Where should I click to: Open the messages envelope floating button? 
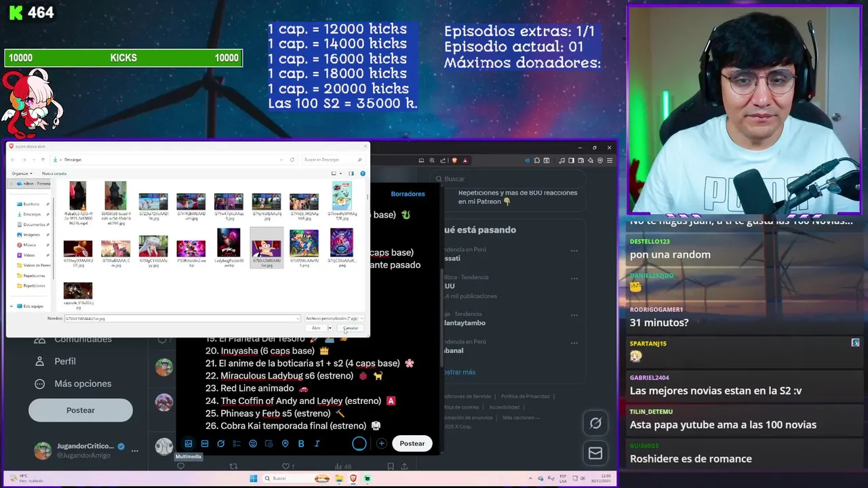point(595,453)
